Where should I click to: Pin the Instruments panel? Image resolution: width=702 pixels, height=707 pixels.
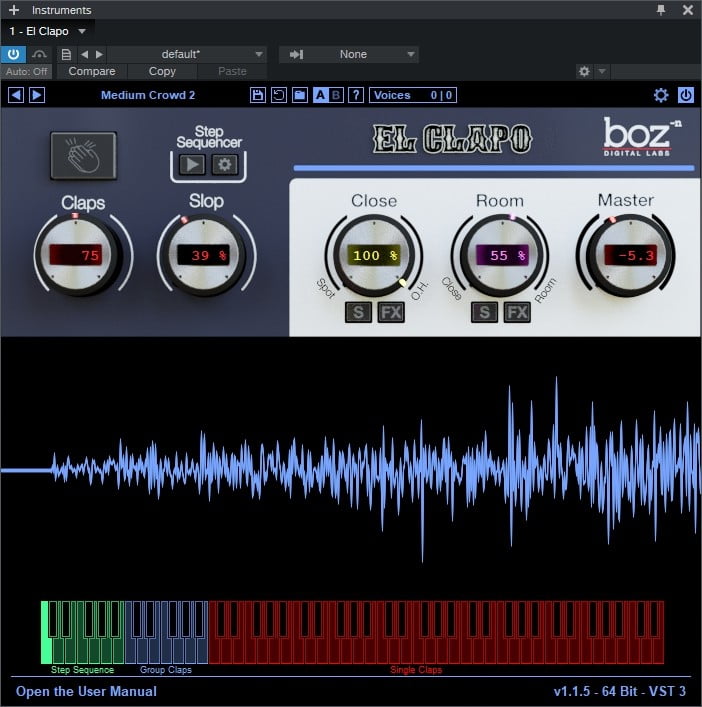(661, 9)
